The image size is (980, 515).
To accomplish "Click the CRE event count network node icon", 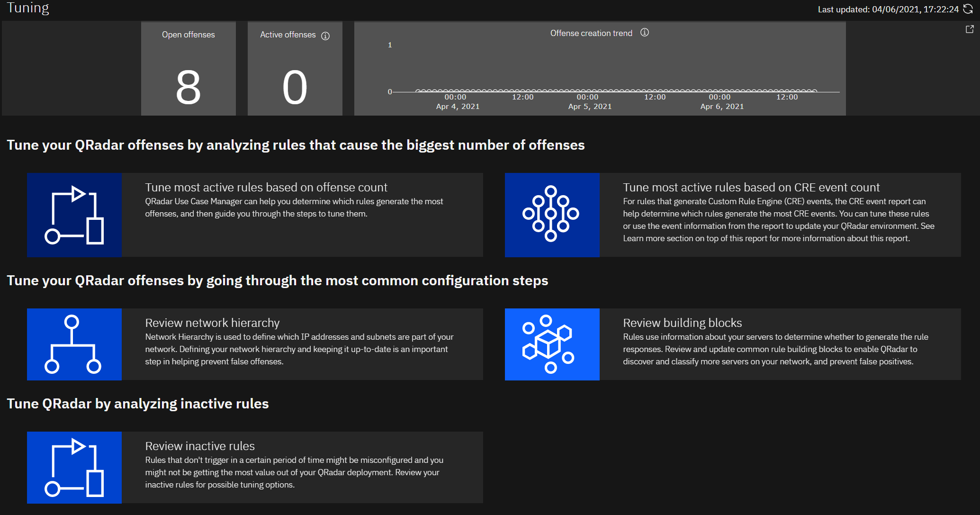I will [552, 215].
